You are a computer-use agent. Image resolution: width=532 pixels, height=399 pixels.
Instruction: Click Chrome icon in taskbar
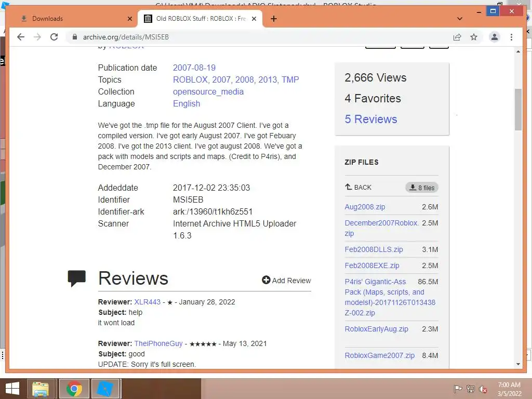pos(74,389)
